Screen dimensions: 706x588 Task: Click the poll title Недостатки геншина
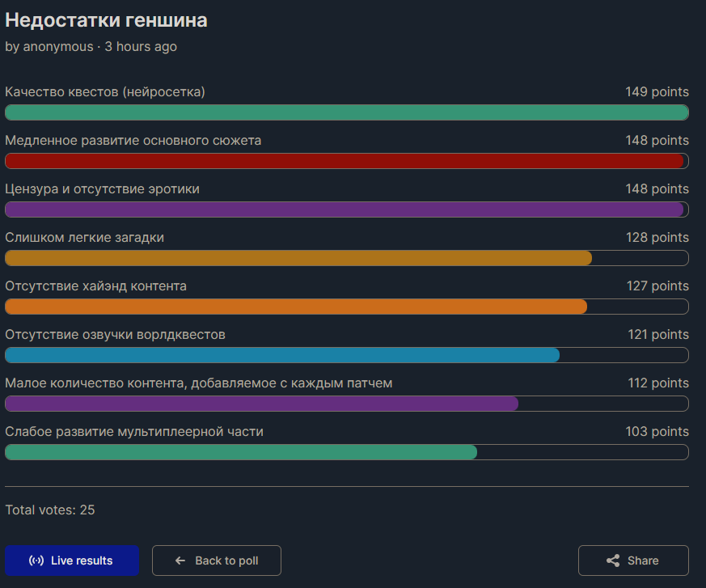(106, 20)
